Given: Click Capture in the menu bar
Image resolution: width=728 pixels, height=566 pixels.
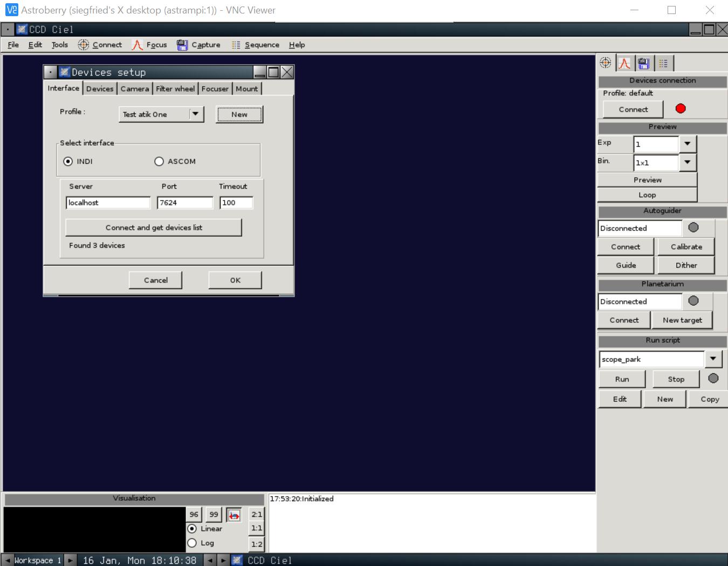Looking at the screenshot, I should tap(198, 45).
